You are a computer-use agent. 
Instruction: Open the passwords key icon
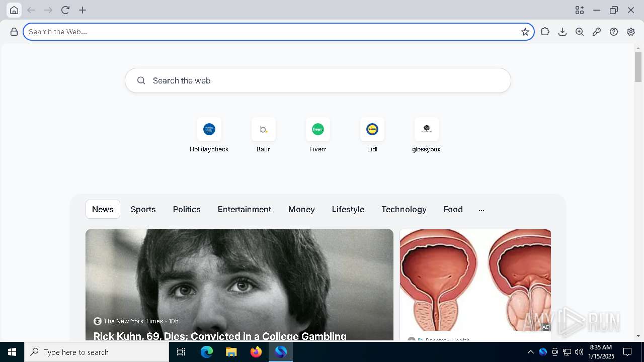[597, 32]
